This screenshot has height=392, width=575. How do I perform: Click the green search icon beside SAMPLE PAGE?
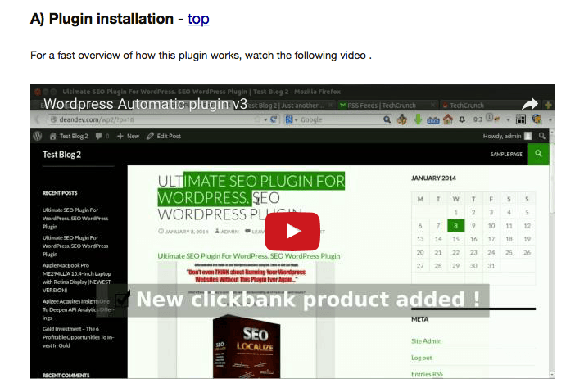click(538, 154)
